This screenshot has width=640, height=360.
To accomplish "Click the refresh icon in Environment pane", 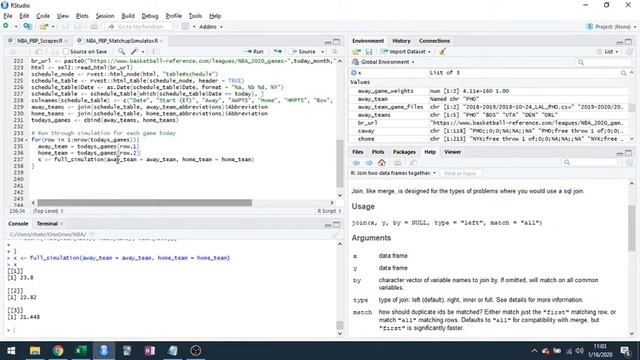I will point(629,52).
